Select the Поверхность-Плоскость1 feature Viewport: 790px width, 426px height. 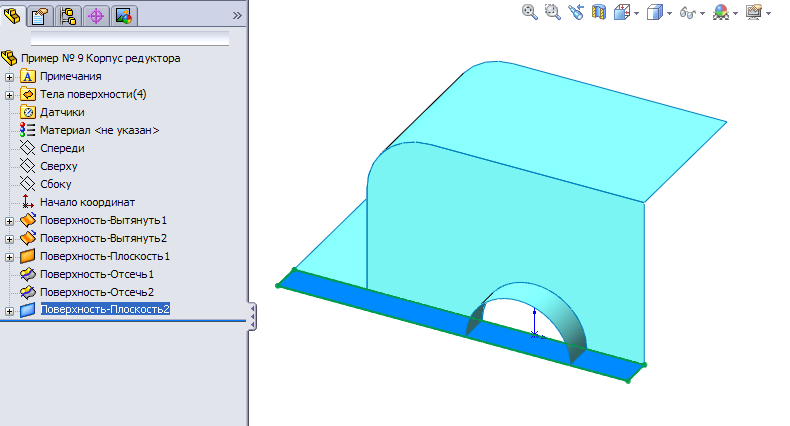[x=105, y=256]
